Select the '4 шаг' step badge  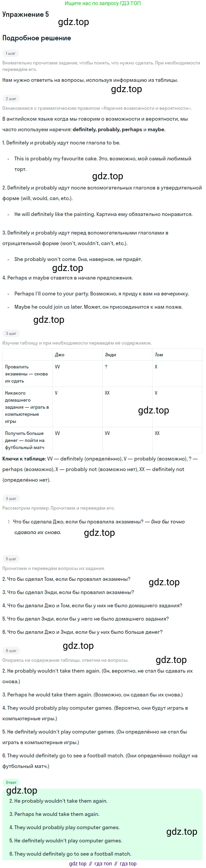tap(11, 498)
